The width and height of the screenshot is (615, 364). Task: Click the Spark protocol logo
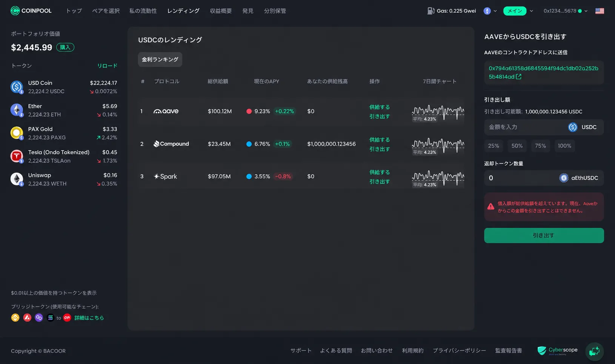[165, 176]
